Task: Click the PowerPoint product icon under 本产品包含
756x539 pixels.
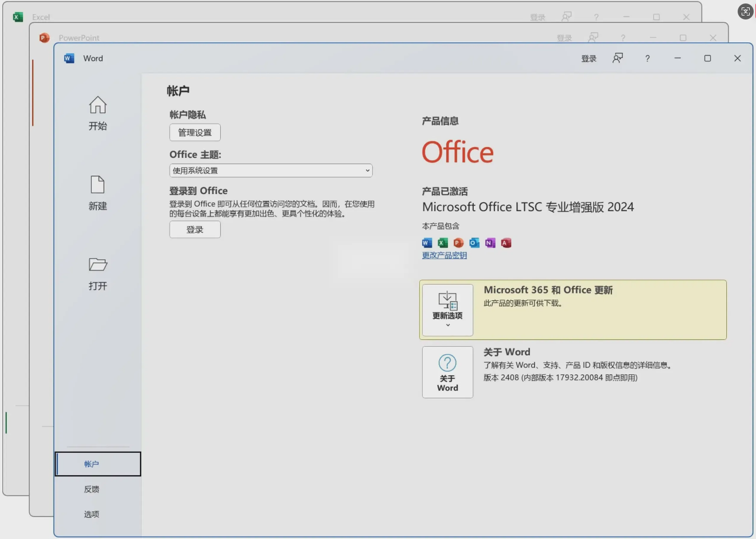Action: pos(458,243)
